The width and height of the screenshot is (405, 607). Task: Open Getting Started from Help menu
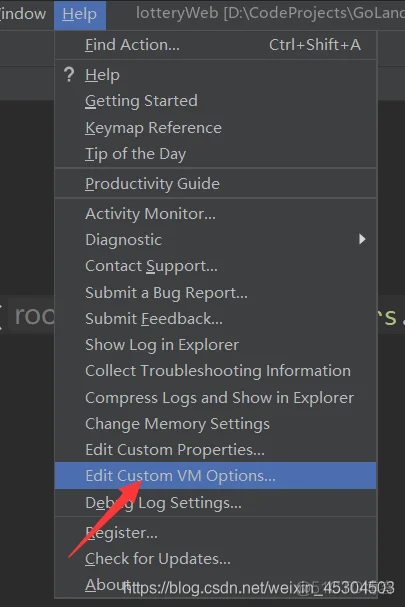coord(215,101)
